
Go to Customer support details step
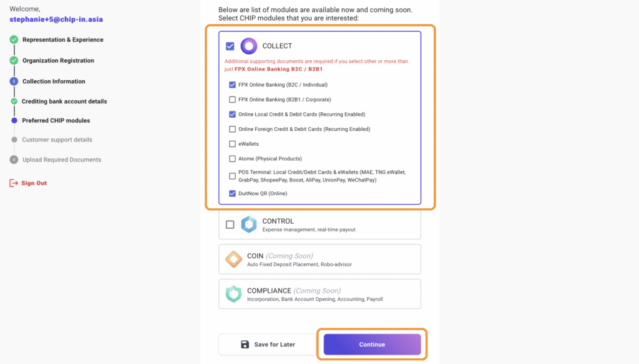(57, 140)
